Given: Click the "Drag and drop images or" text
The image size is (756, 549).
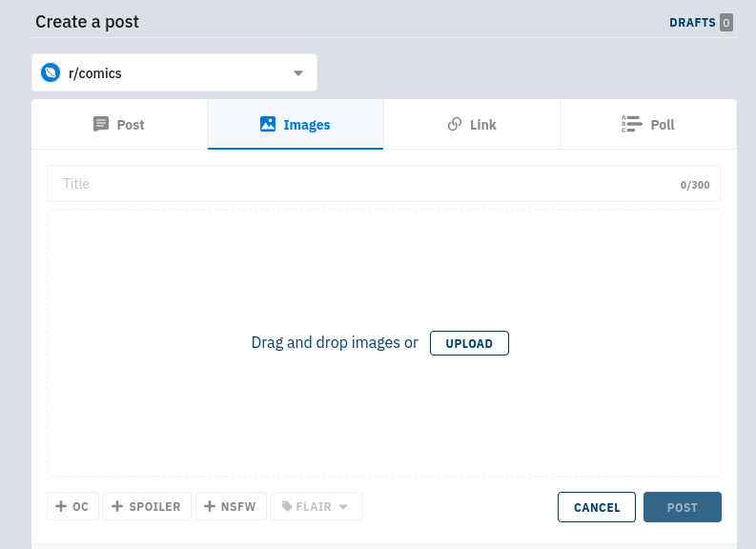Looking at the screenshot, I should (x=335, y=343).
